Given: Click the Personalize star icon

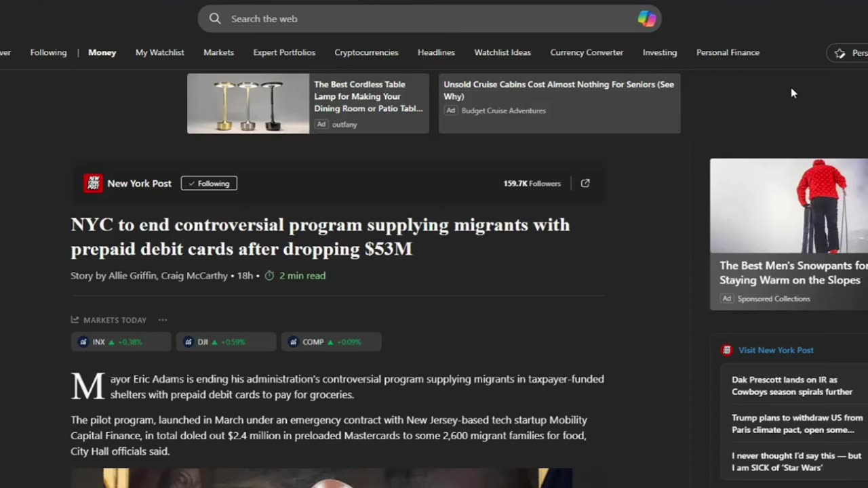Looking at the screenshot, I should 840,53.
